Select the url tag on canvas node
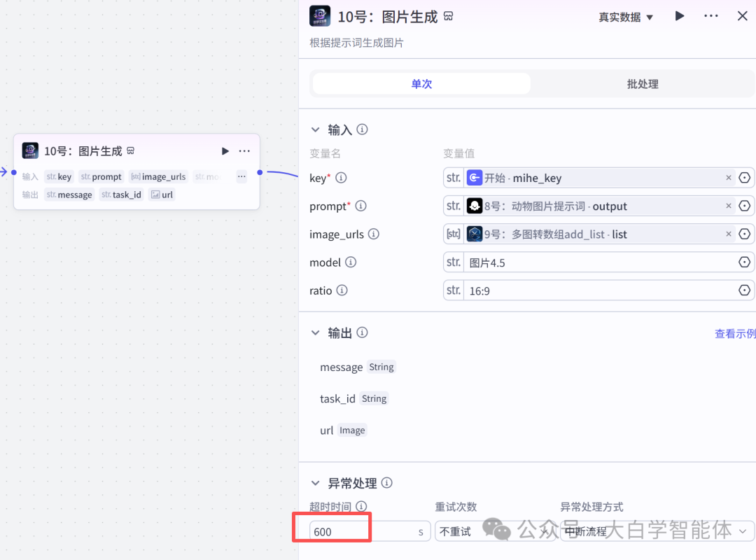 click(162, 195)
